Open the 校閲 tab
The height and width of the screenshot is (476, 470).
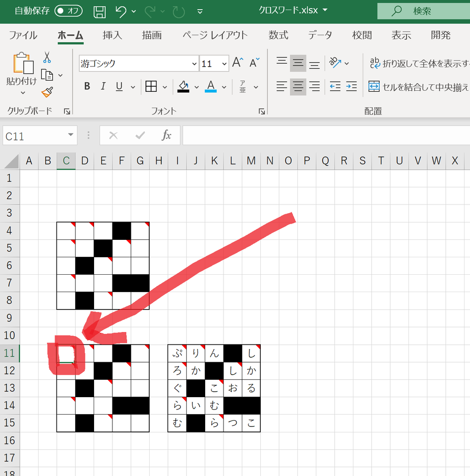pyautogui.click(x=362, y=35)
